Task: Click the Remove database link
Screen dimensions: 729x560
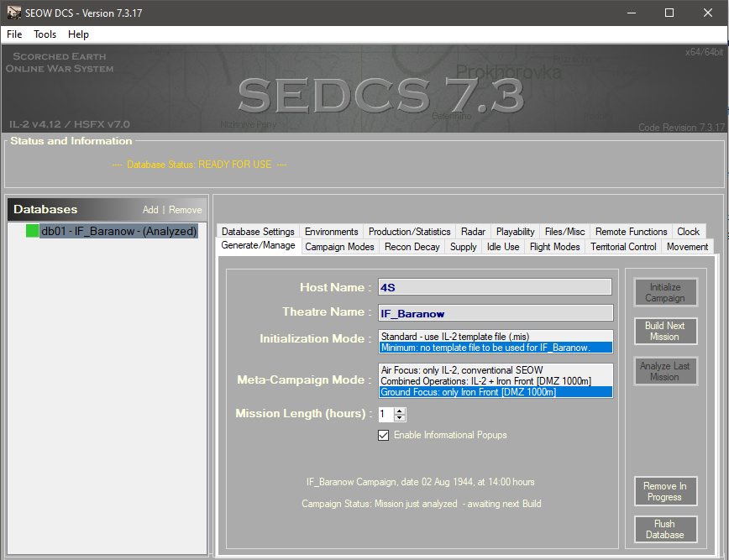Action: [x=186, y=210]
